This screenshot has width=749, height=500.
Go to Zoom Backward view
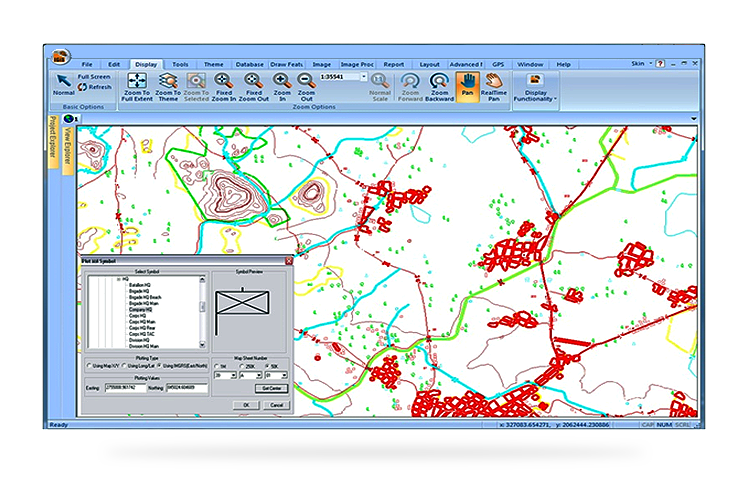click(x=439, y=86)
